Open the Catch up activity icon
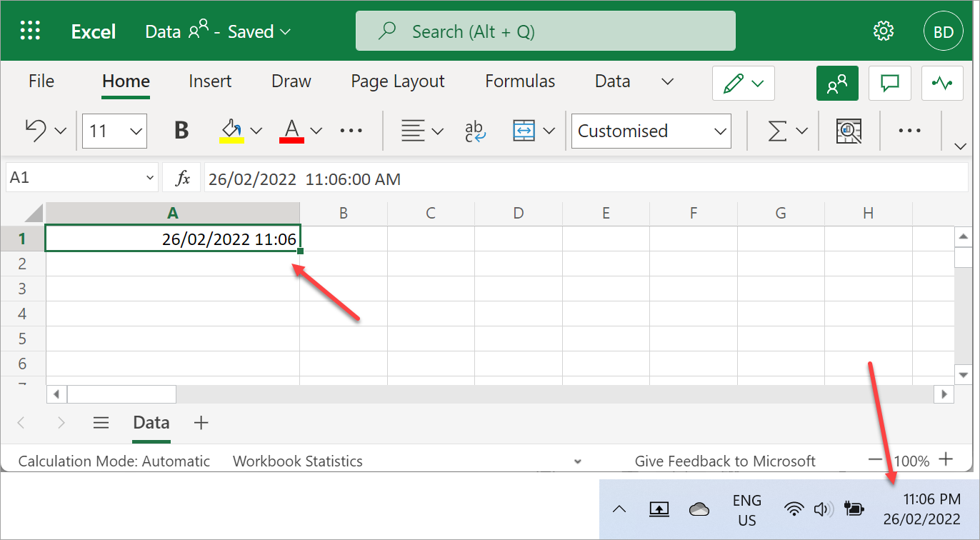The image size is (980, 540). (943, 84)
